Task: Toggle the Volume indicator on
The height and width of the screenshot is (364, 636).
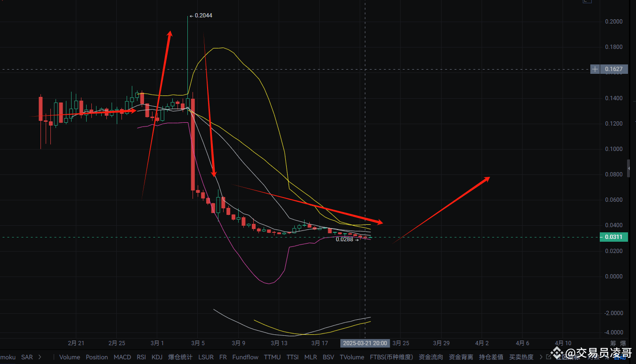Action: (x=70, y=357)
